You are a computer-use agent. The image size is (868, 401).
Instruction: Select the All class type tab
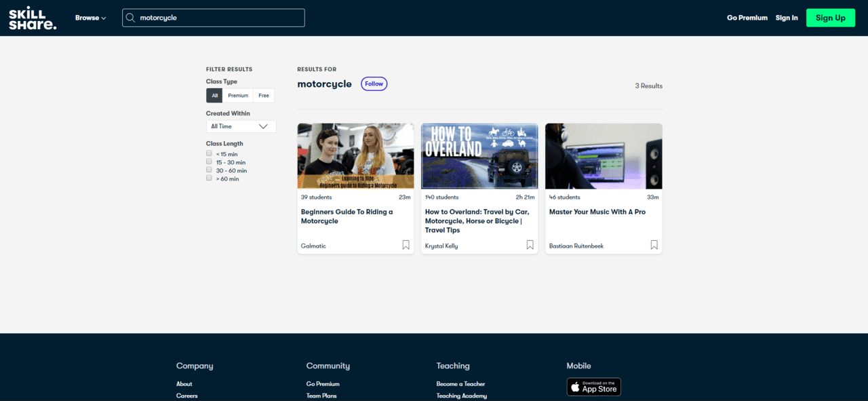pos(214,96)
